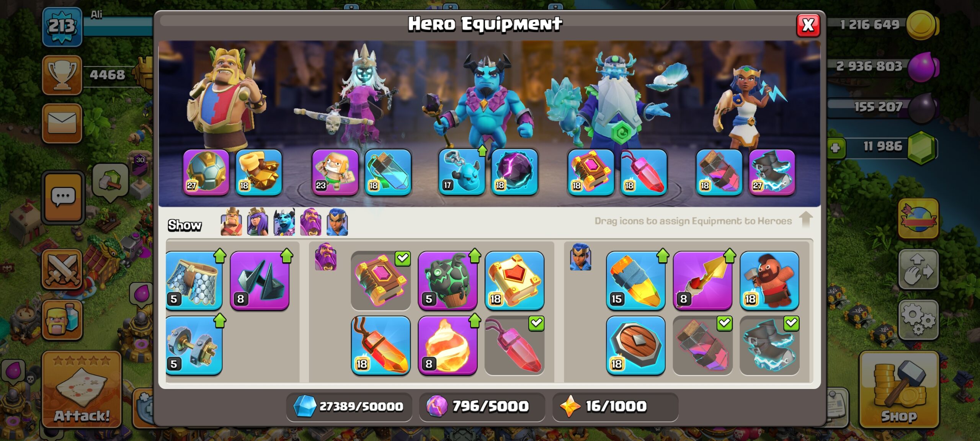Image resolution: width=980 pixels, height=441 pixels.
Task: Open the Shop button
Action: coord(899,390)
